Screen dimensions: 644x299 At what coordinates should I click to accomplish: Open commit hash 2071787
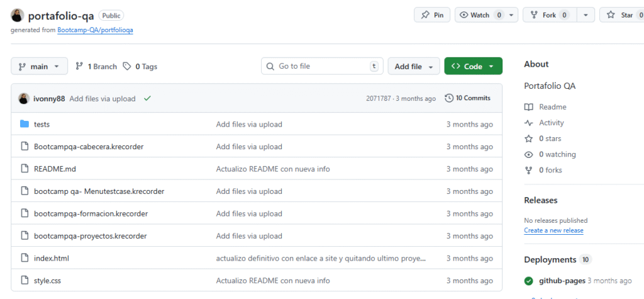(x=378, y=98)
